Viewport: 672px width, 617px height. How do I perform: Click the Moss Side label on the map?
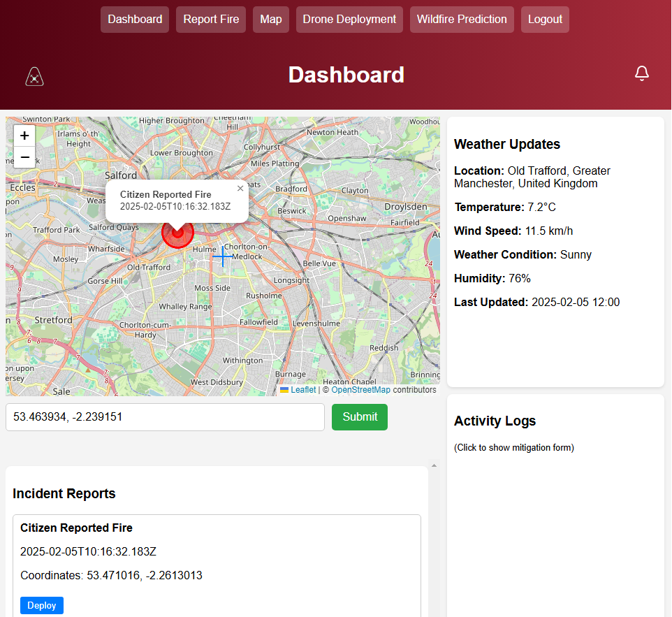(212, 288)
